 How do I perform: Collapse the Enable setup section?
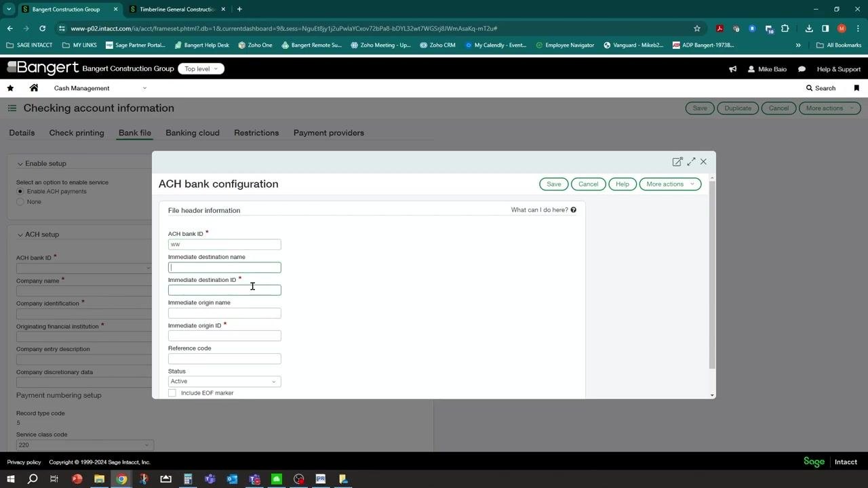coord(20,164)
